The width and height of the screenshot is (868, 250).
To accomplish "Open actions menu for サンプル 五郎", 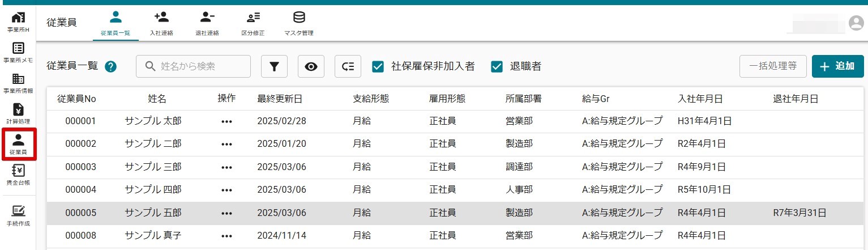I will point(227,213).
